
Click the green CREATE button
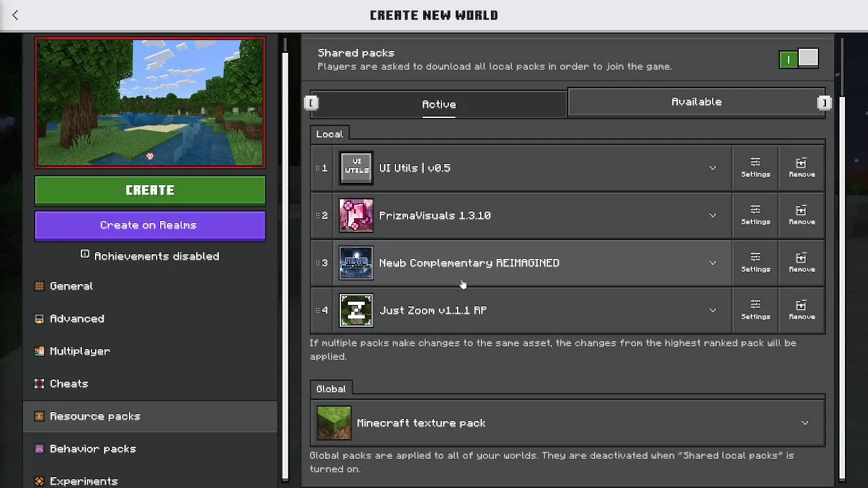pyautogui.click(x=150, y=190)
